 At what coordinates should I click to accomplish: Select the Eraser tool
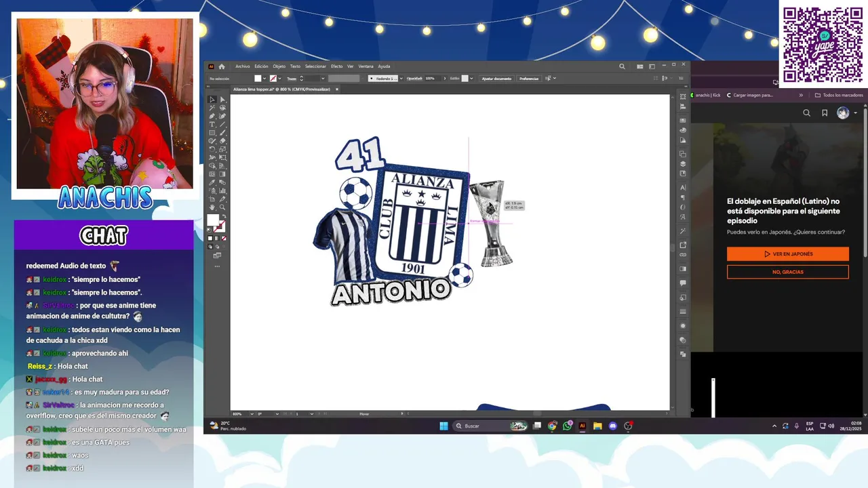pyautogui.click(x=222, y=141)
